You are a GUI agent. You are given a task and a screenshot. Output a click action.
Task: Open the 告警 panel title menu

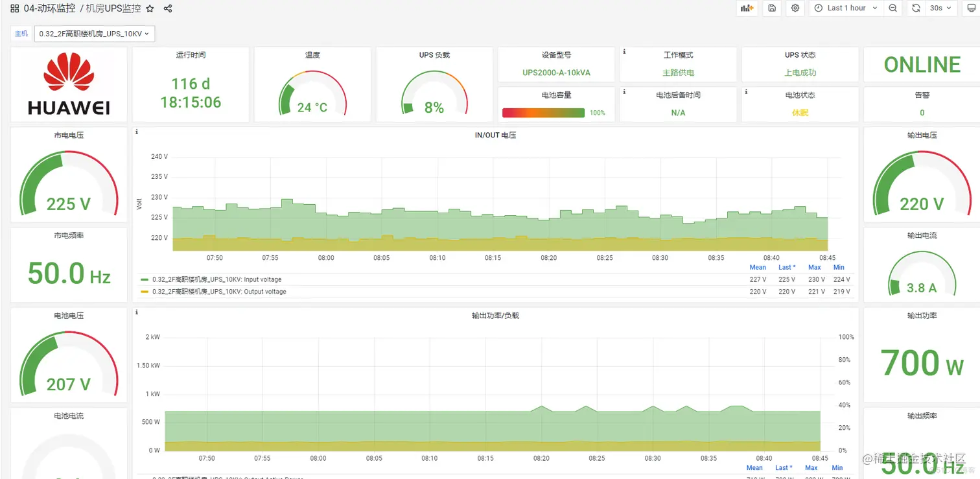point(922,95)
